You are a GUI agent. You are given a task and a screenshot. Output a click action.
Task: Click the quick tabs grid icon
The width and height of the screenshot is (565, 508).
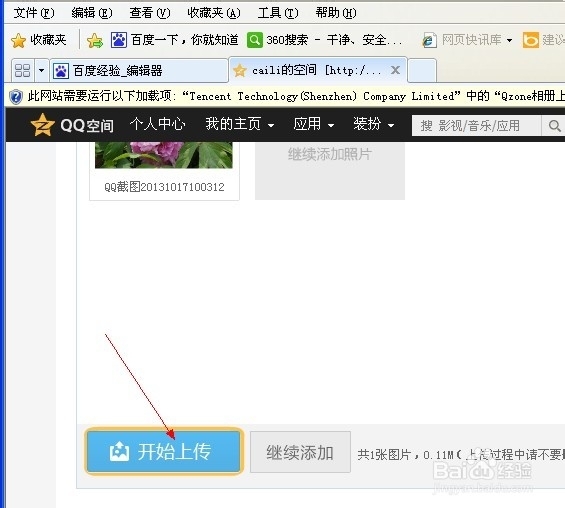pos(22,71)
